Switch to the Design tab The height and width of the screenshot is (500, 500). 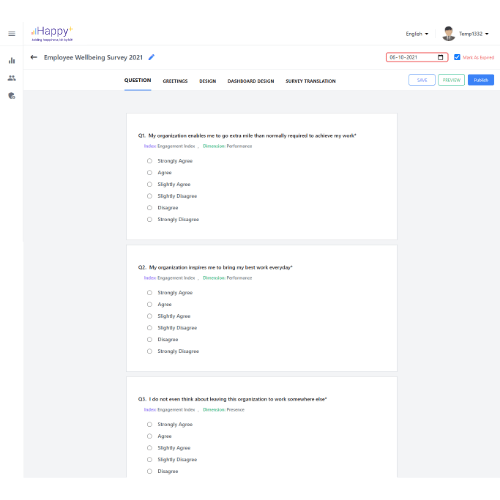(208, 81)
